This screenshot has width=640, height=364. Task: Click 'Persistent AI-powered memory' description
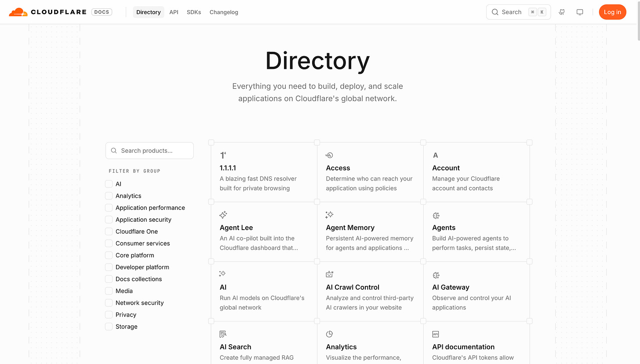coord(370,243)
